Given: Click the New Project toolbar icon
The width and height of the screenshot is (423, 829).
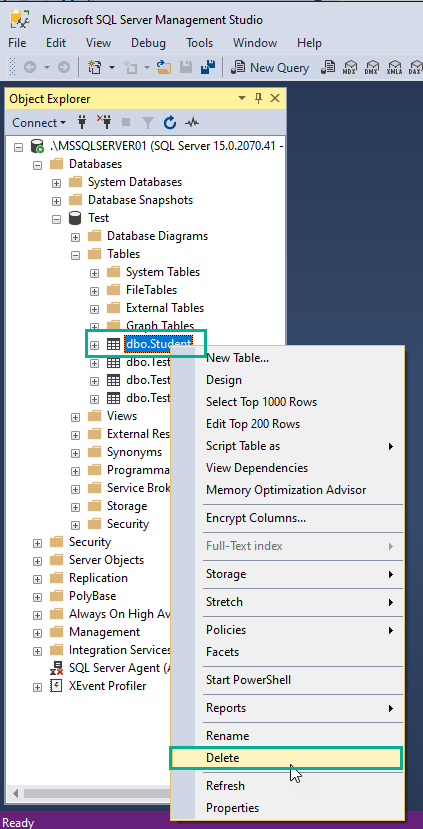Looking at the screenshot, I should click(94, 67).
